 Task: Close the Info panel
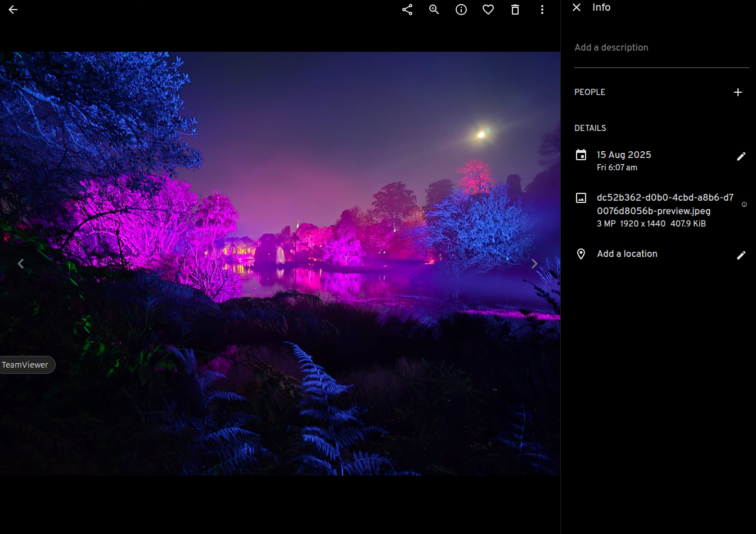pos(576,7)
